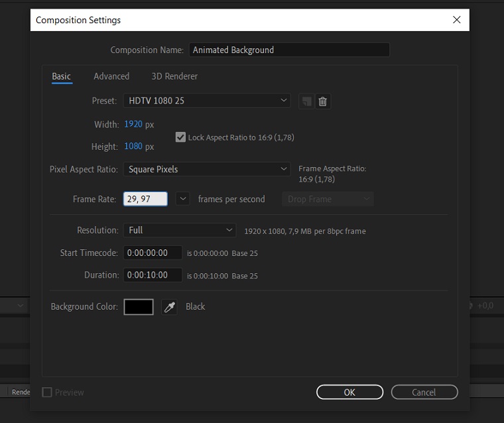Open the black Background Color swatch
The image size is (504, 423).
point(139,307)
